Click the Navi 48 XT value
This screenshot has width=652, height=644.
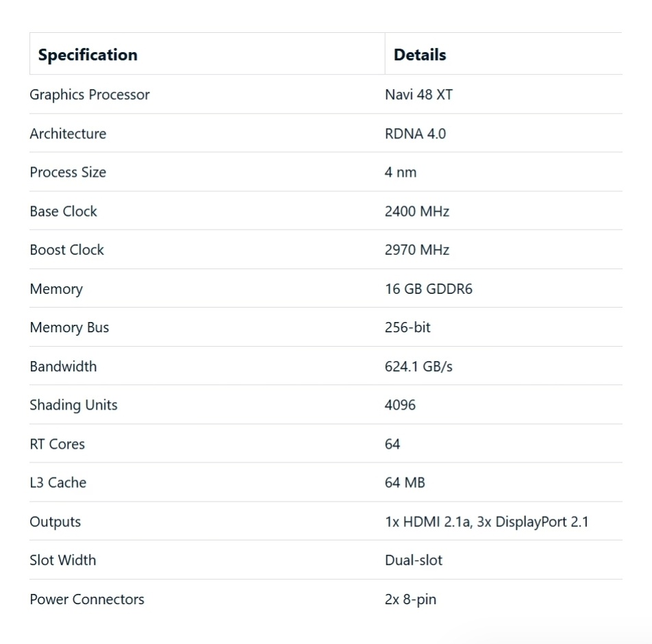pyautogui.click(x=418, y=95)
